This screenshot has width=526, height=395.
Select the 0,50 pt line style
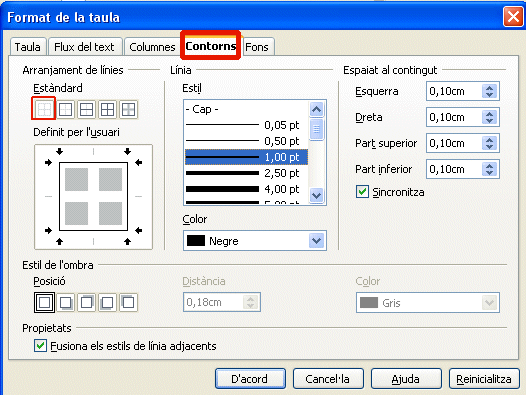pos(246,141)
